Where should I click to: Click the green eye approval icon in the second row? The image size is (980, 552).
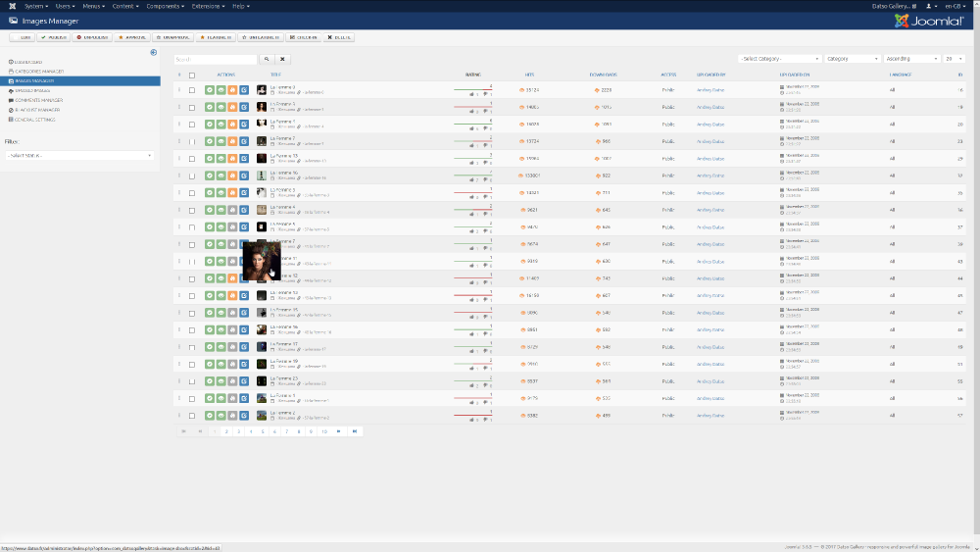[220, 107]
